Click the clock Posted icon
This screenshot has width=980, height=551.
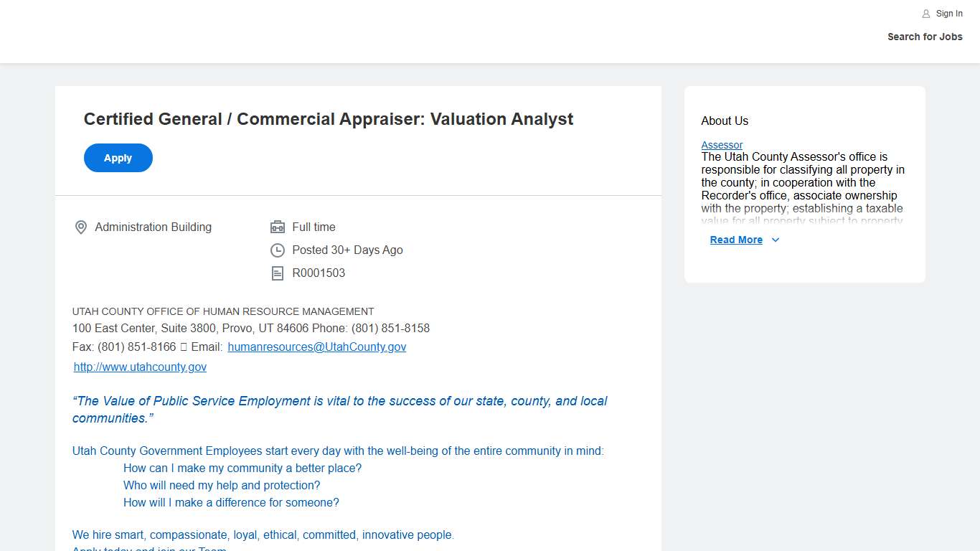(278, 250)
